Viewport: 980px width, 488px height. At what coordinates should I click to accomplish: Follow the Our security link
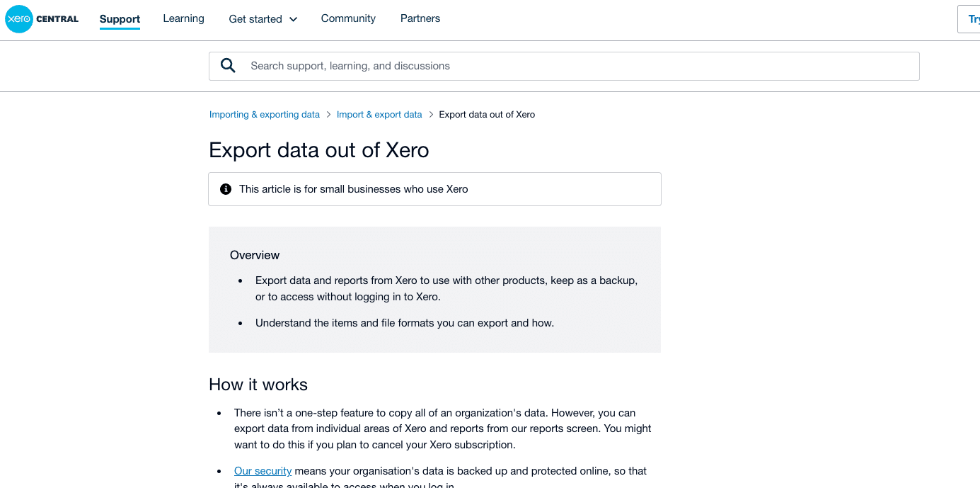[x=263, y=471]
